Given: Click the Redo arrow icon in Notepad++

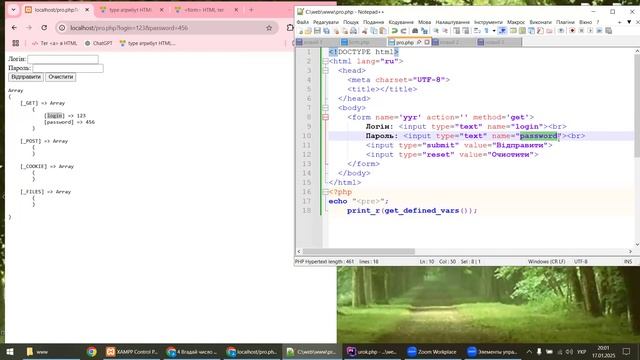Looking at the screenshot, I should (x=404, y=31).
